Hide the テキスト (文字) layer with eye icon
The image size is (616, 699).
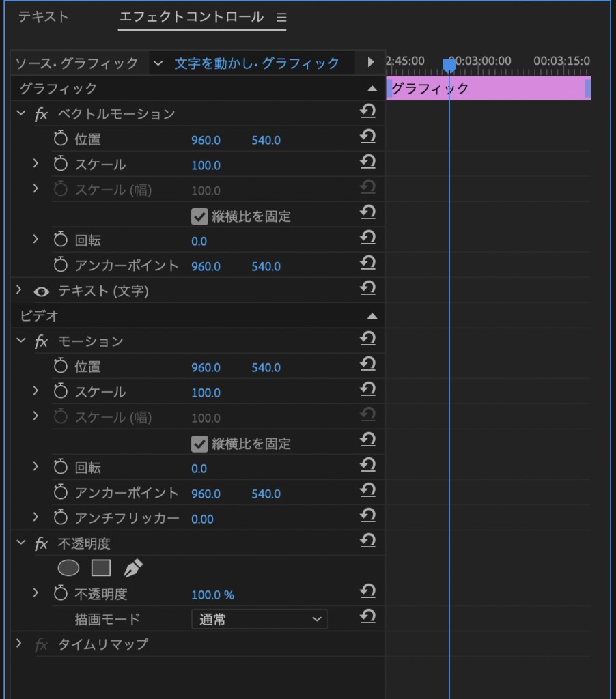click(42, 291)
